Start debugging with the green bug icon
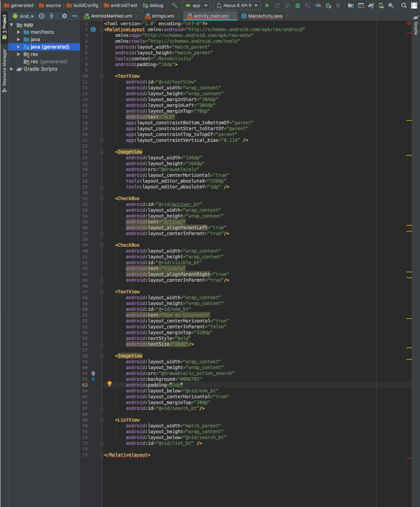Screen dimensions: 420x507 tap(298, 5)
